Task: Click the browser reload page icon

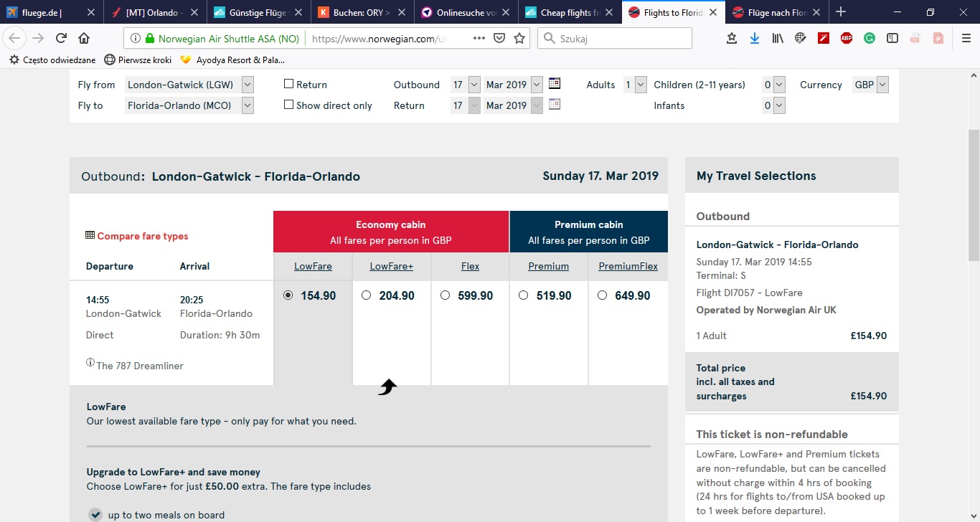Action: [62, 39]
